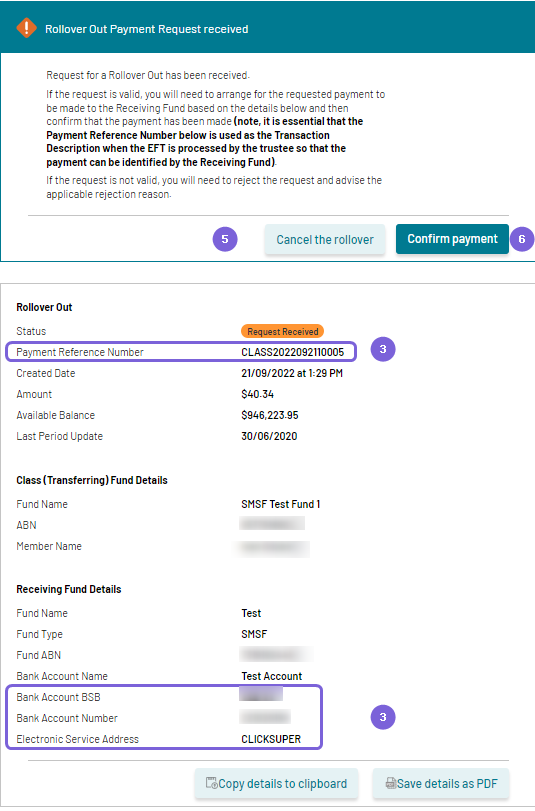The height and width of the screenshot is (811, 535).
Task: Click the purple step 6 marker
Action: 522,239
